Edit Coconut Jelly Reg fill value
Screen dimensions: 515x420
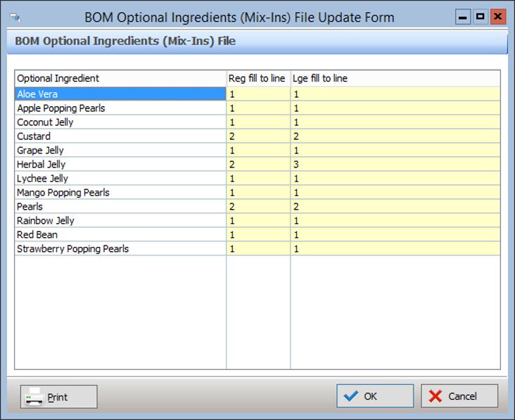(x=257, y=122)
